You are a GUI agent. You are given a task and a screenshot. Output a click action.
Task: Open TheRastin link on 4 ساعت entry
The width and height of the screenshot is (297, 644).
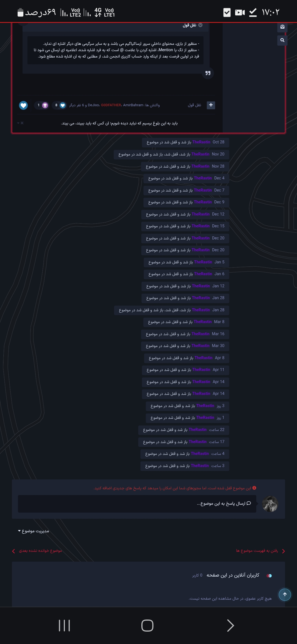point(200,454)
